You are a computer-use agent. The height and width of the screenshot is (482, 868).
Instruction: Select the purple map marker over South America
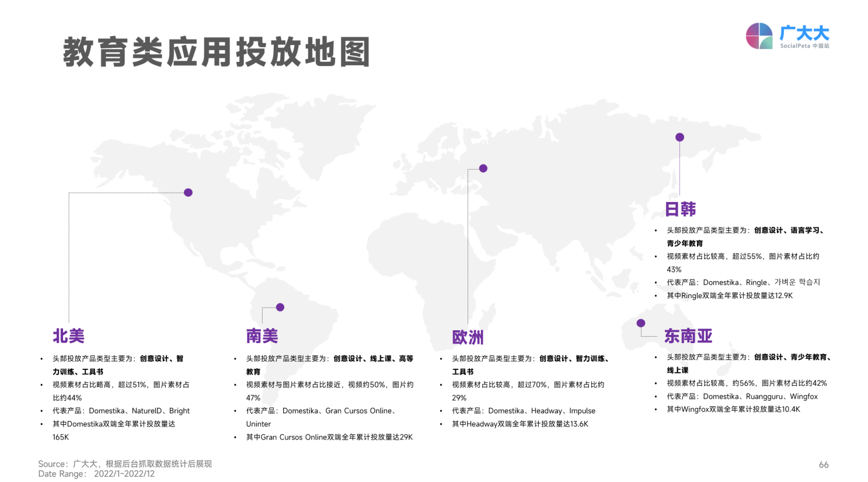pos(280,306)
